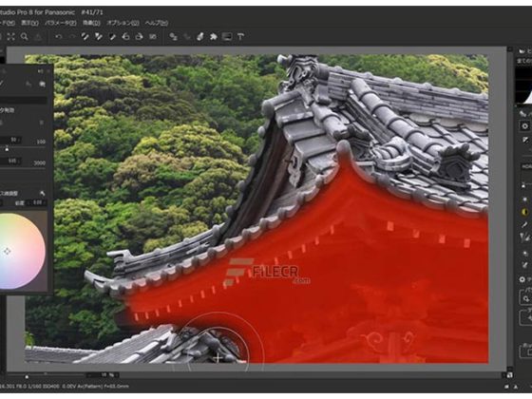Open the オプション (Options) menu

[x=123, y=23]
